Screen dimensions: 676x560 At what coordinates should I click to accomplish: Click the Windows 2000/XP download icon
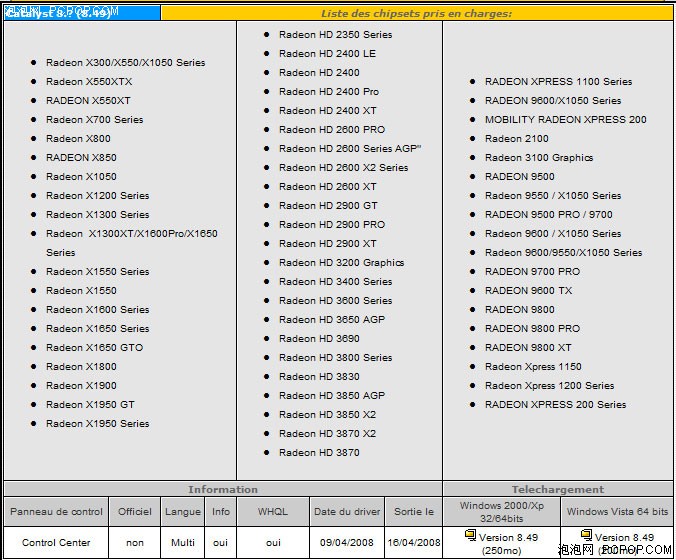coord(470,535)
